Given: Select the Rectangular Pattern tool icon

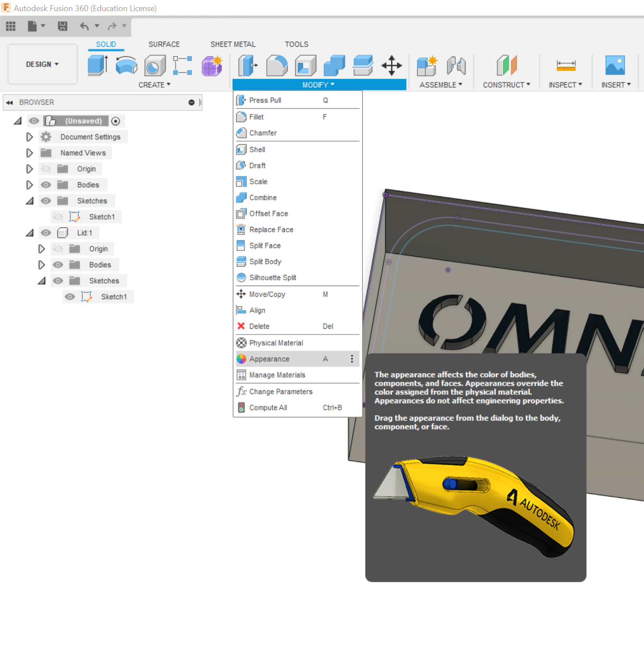Looking at the screenshot, I should (x=183, y=66).
